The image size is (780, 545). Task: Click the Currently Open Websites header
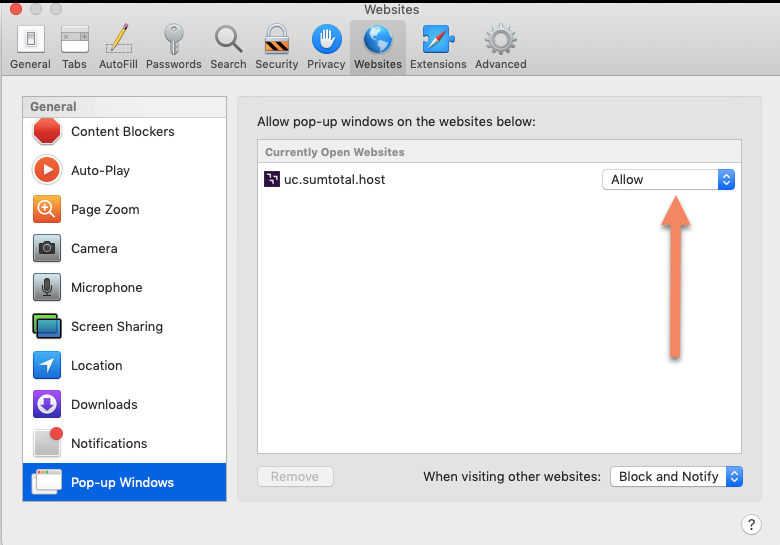(x=334, y=152)
